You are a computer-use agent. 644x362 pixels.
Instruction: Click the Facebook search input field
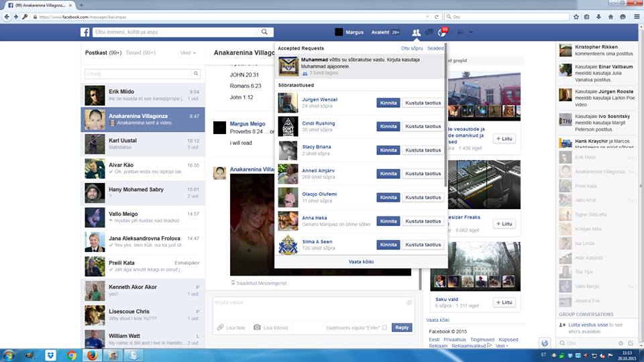176,32
